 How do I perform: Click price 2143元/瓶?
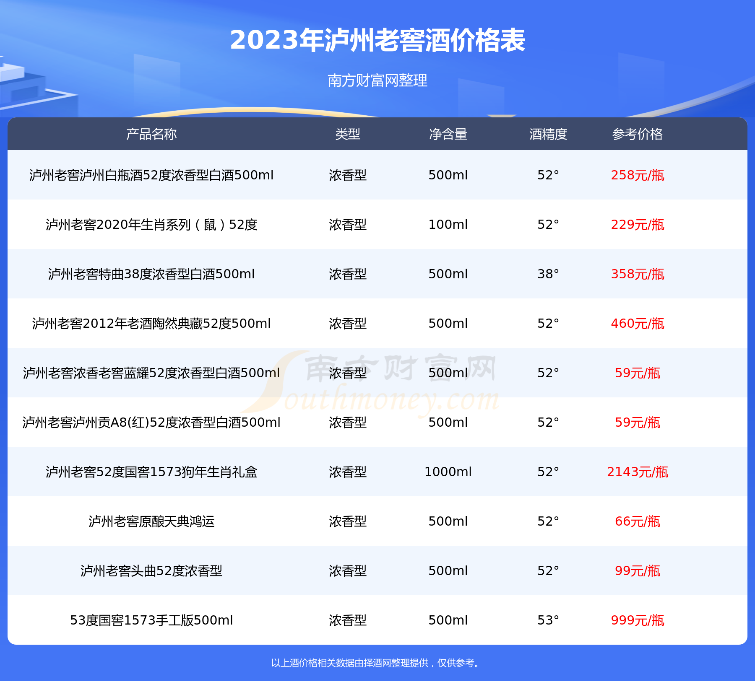[x=638, y=472]
